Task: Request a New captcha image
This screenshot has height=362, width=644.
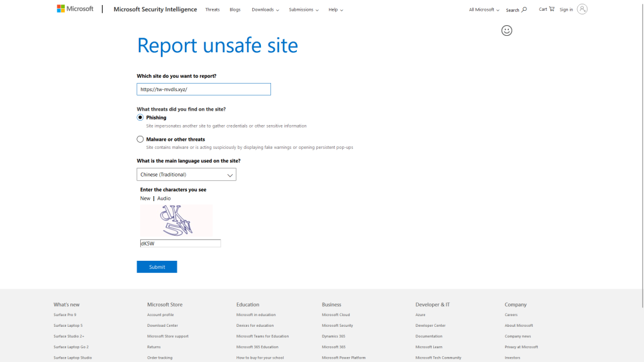Action: pyautogui.click(x=145, y=199)
